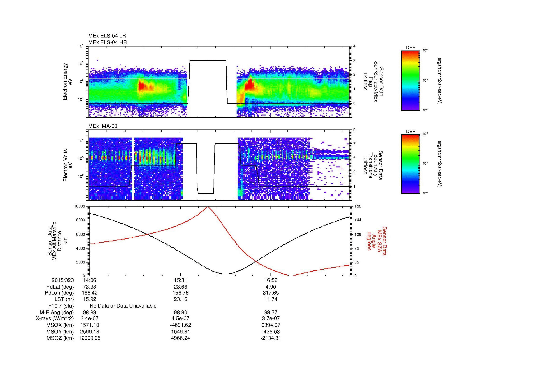Click the 'PdLon (deg)' row label
The image size is (555, 392).
pos(60,293)
